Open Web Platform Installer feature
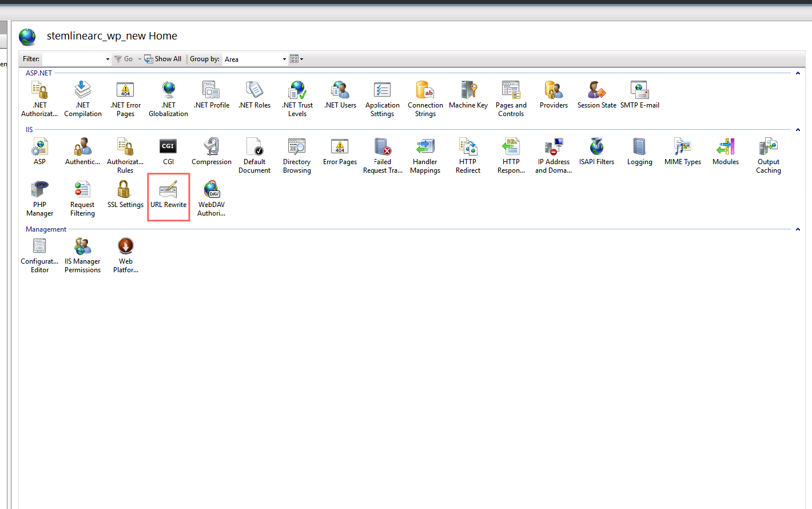 126,255
